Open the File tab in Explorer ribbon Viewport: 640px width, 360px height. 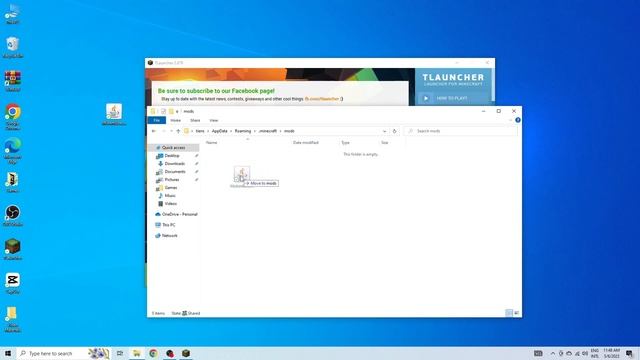(157, 120)
